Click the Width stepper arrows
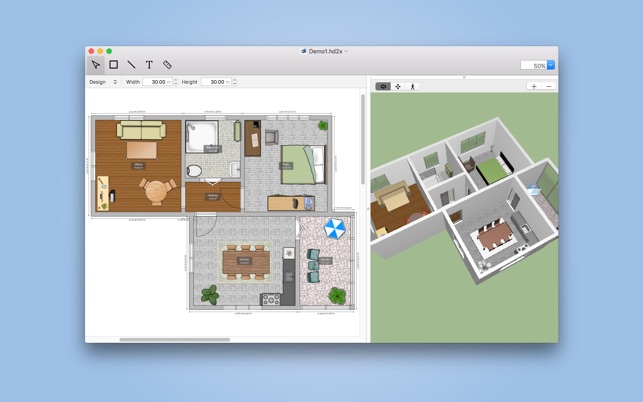This screenshot has height=402, width=643. pos(176,82)
